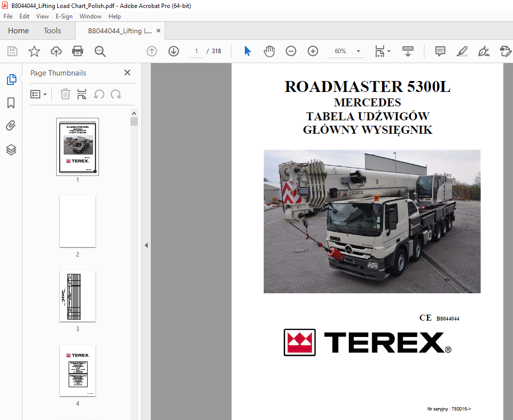513x420 pixels.
Task: Click the 'GŁÓWNY WYSIĘGNIK' heading text
Action: [x=367, y=130]
